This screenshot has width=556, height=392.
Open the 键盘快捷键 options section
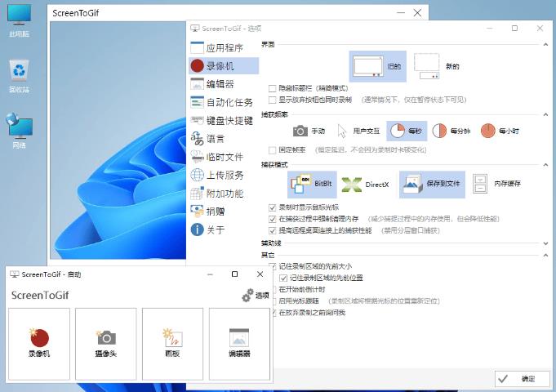pos(224,121)
